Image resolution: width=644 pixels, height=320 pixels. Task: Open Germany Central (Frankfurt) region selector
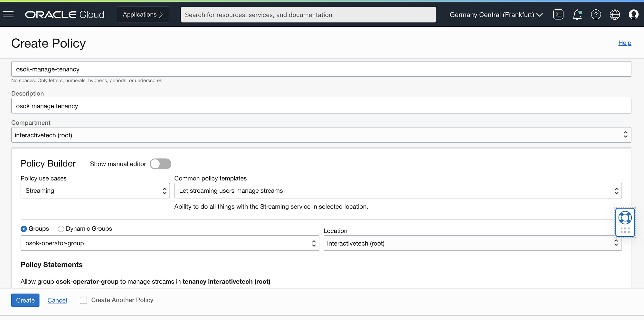coord(496,15)
